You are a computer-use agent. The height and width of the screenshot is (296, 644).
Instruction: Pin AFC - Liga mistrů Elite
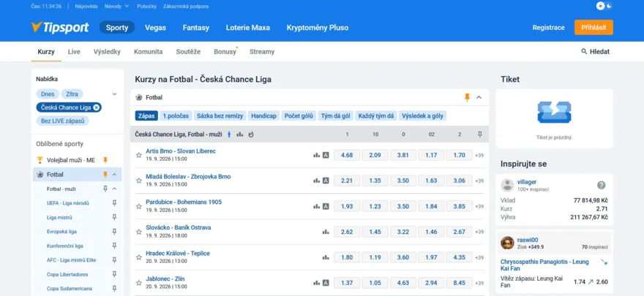point(115,260)
